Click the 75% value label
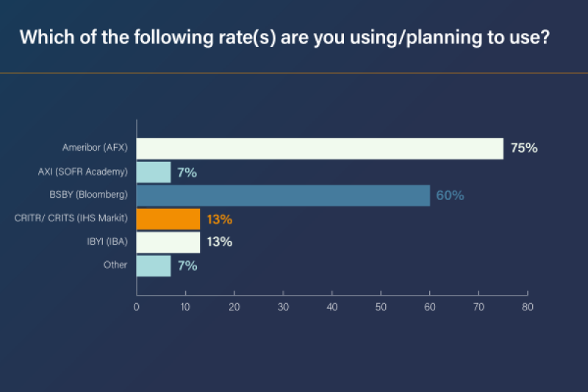 point(524,149)
